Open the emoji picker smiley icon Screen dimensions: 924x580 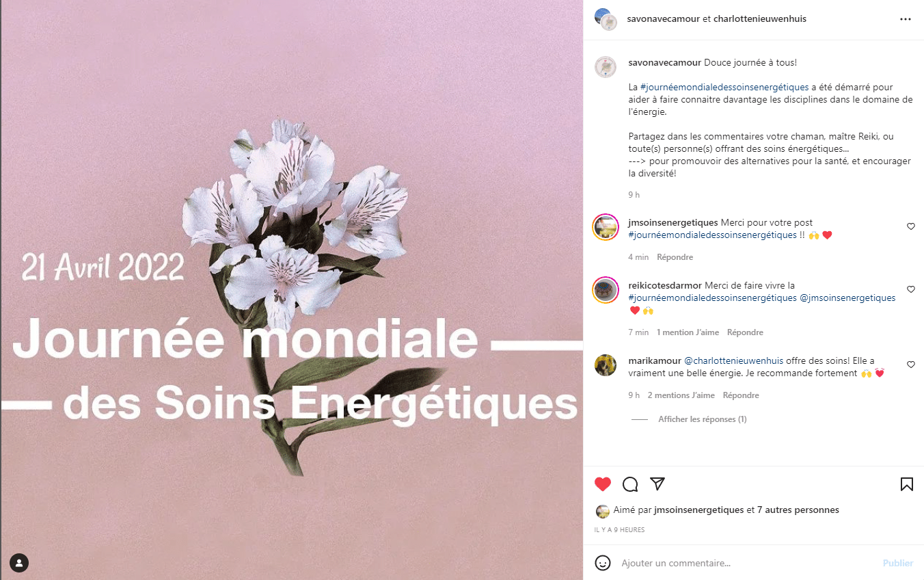[x=603, y=563]
